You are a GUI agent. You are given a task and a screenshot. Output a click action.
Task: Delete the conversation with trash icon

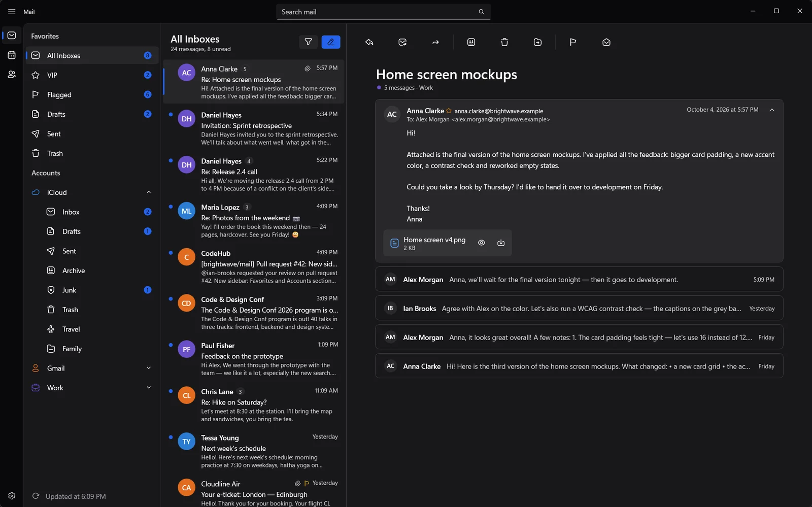pyautogui.click(x=504, y=42)
